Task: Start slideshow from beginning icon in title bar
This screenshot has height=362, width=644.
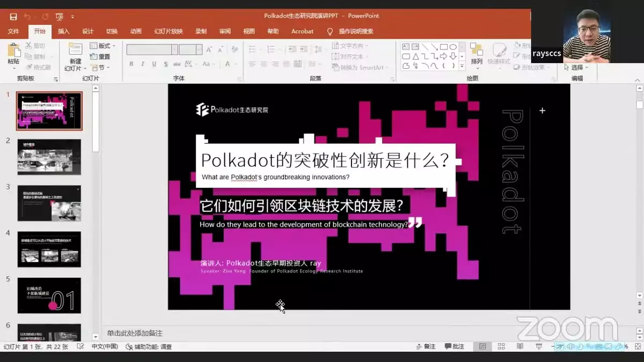Action: [60, 17]
